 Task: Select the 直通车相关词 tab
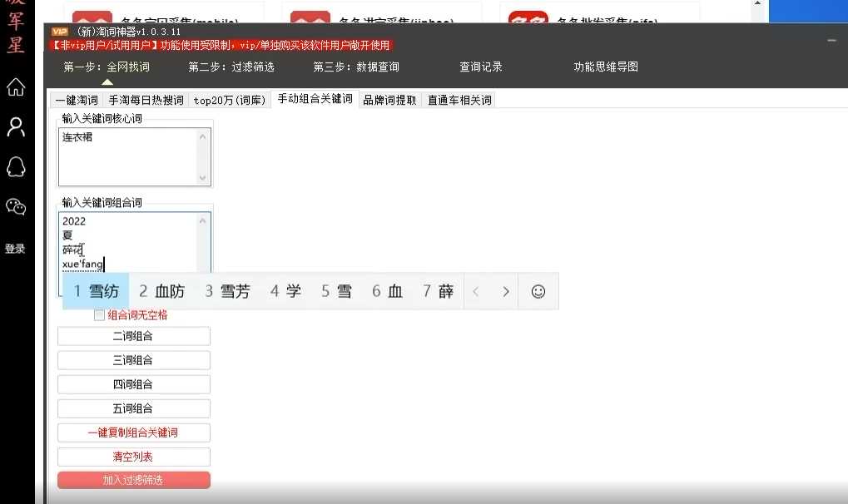459,100
